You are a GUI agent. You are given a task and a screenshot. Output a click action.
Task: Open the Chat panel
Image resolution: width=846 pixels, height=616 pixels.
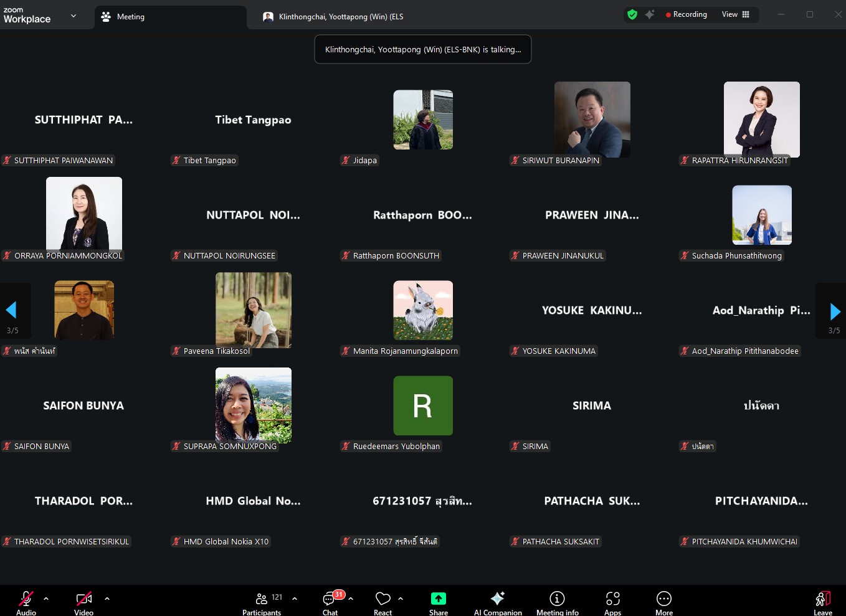pyautogui.click(x=330, y=602)
